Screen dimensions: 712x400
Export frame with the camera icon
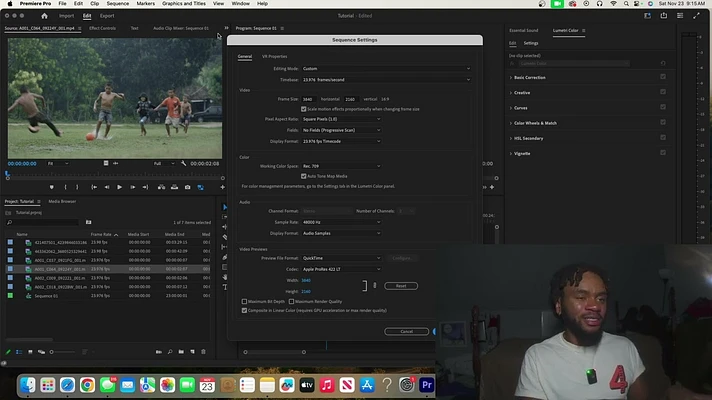click(188, 187)
